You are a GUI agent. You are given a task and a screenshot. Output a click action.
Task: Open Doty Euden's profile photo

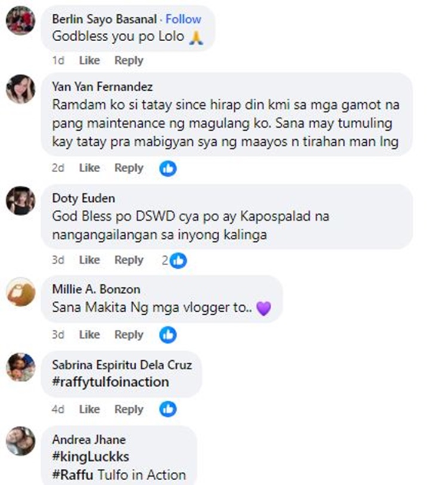coord(20,201)
